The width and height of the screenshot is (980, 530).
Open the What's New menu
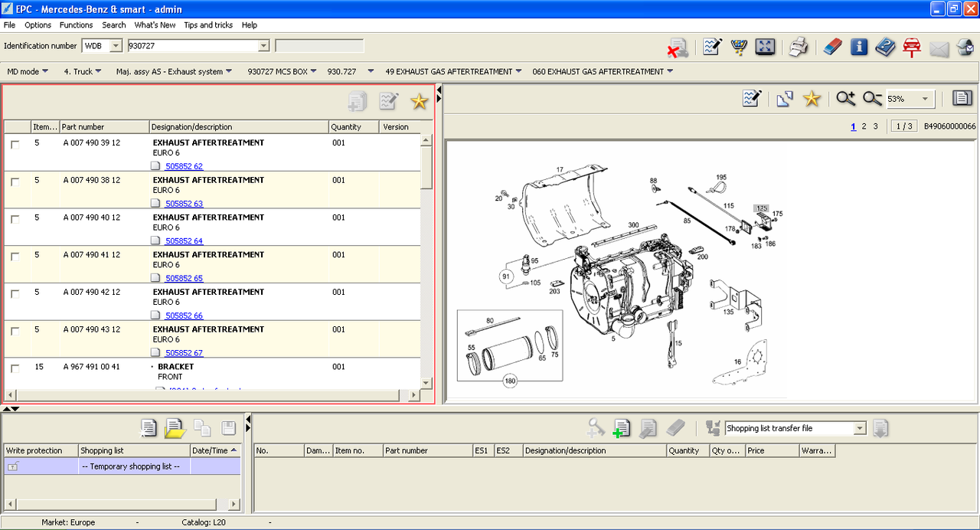click(x=155, y=25)
